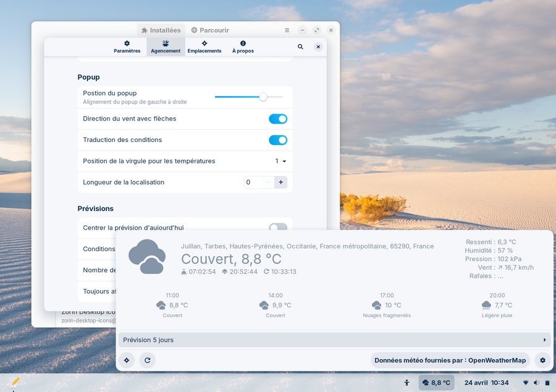Click the Longueur de la localisation value field
This screenshot has height=392, width=556.
pos(252,182)
